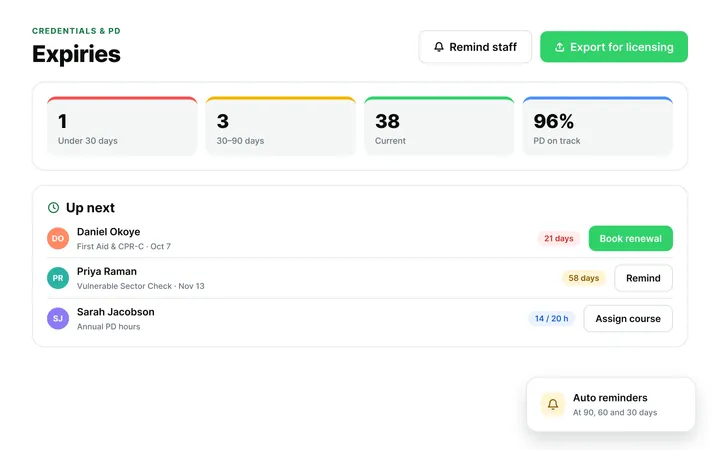Click the 58 days badge
Viewport: 720px width, 450px height.
click(584, 278)
